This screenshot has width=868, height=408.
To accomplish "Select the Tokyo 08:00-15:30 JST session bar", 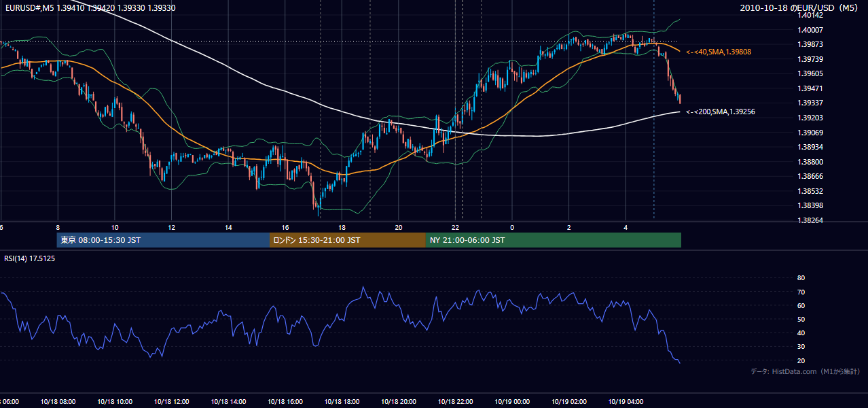I will tap(163, 240).
